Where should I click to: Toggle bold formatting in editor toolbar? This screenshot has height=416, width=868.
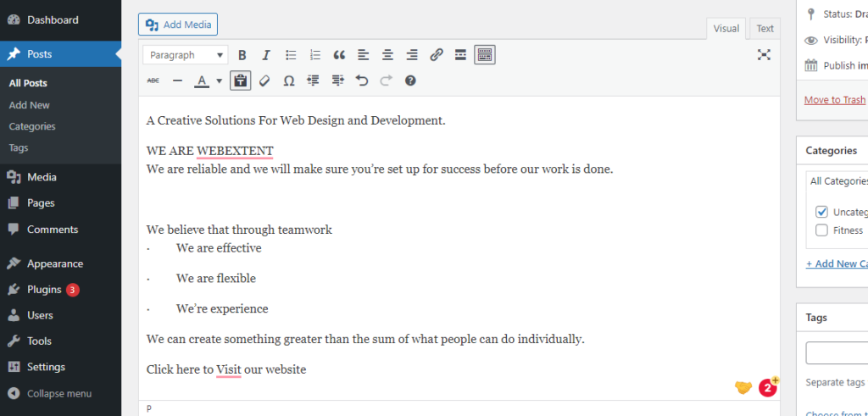pyautogui.click(x=242, y=55)
